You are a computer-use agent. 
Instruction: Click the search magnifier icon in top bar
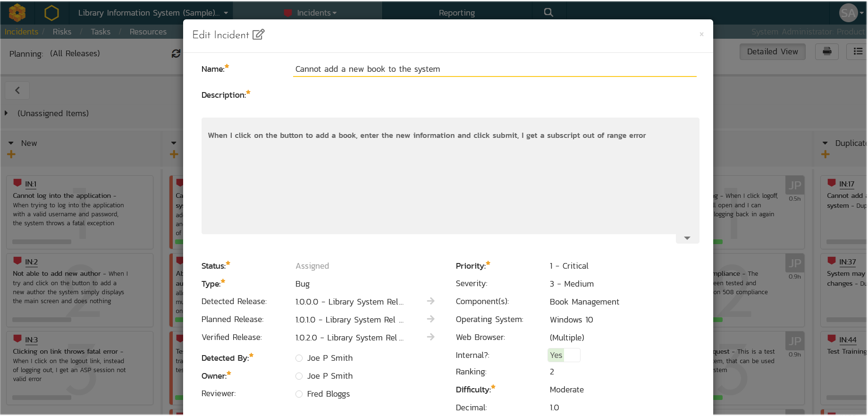click(548, 13)
